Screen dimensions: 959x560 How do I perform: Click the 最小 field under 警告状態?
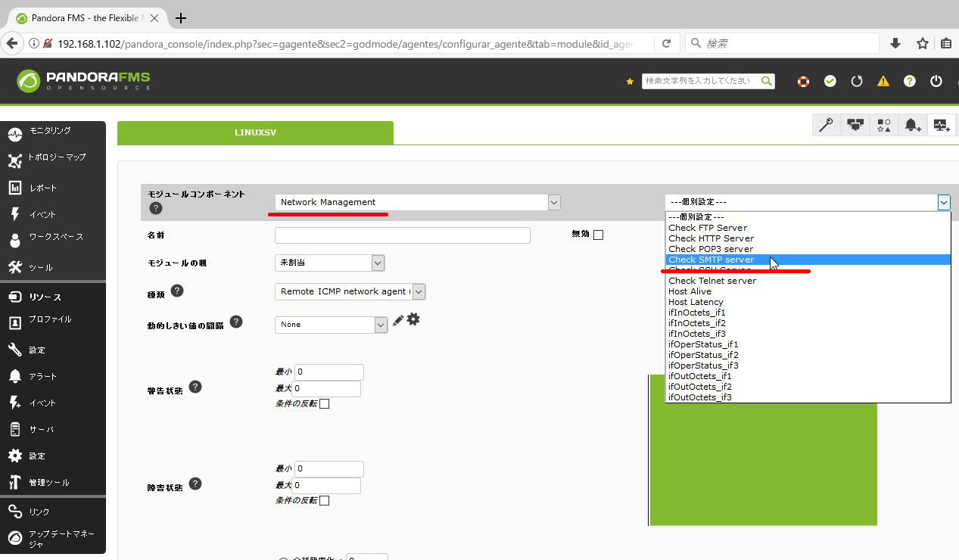(x=328, y=372)
